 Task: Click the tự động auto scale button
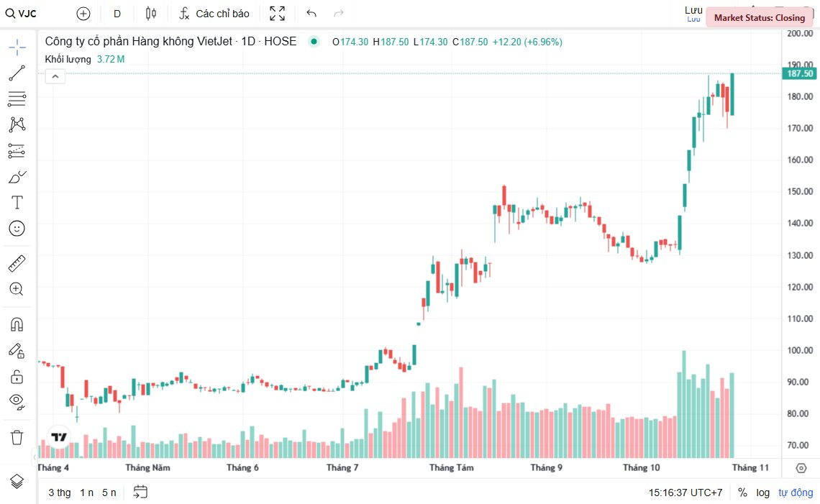coord(796,492)
